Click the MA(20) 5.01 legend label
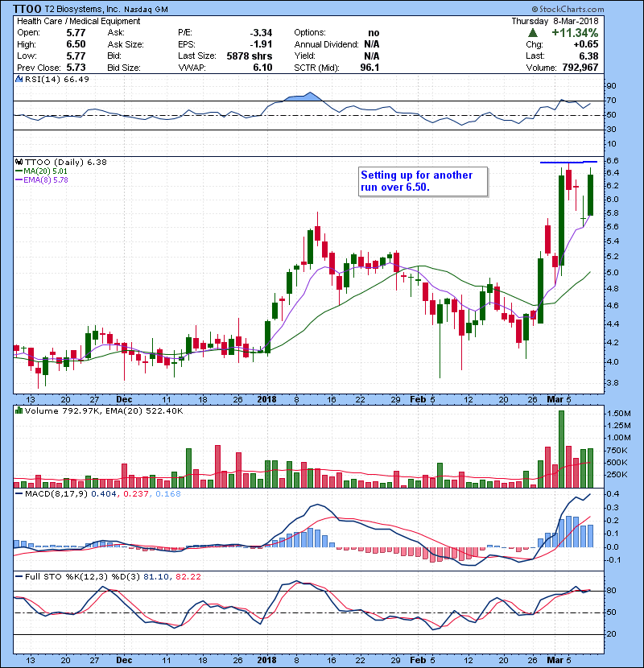 point(46,171)
